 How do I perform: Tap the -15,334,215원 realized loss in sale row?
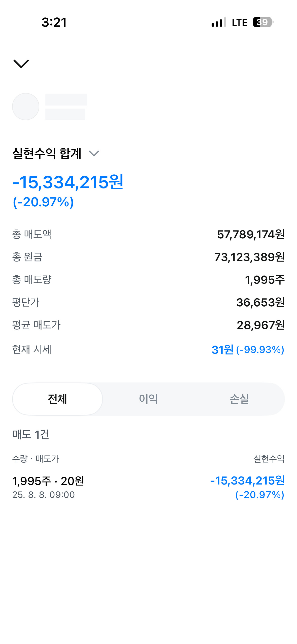click(x=247, y=481)
